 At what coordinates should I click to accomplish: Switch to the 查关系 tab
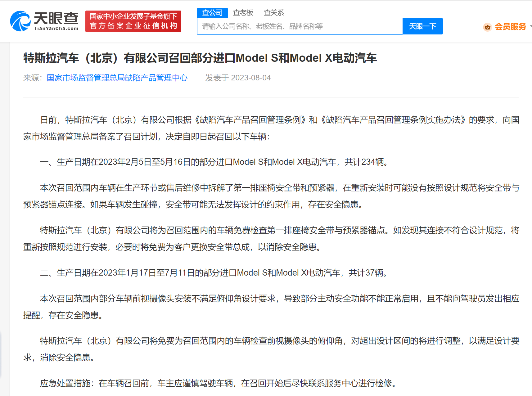point(273,13)
